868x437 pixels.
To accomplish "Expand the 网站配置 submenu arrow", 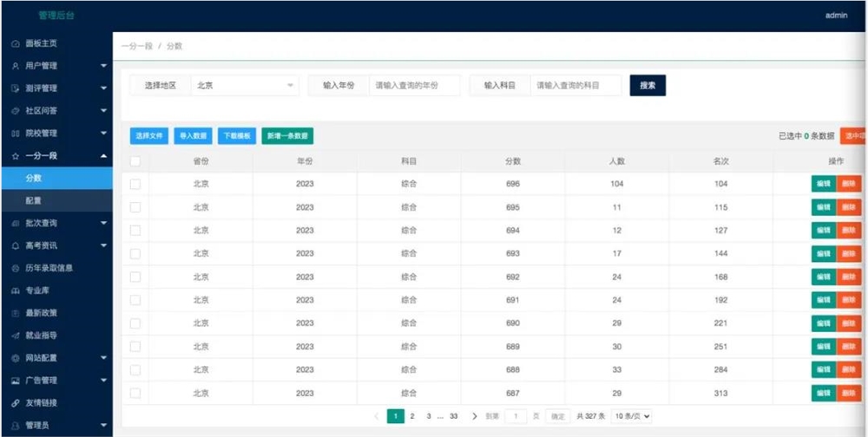I will 103,358.
